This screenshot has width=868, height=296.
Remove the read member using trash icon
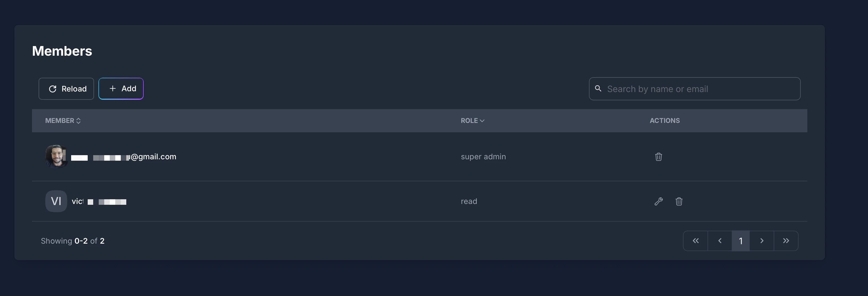(679, 201)
